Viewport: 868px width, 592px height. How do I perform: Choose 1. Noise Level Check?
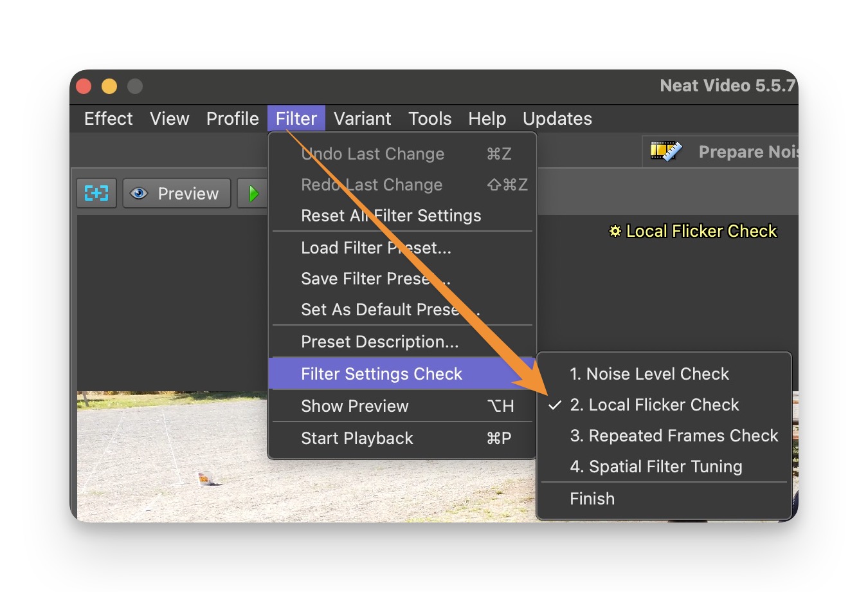coord(649,374)
